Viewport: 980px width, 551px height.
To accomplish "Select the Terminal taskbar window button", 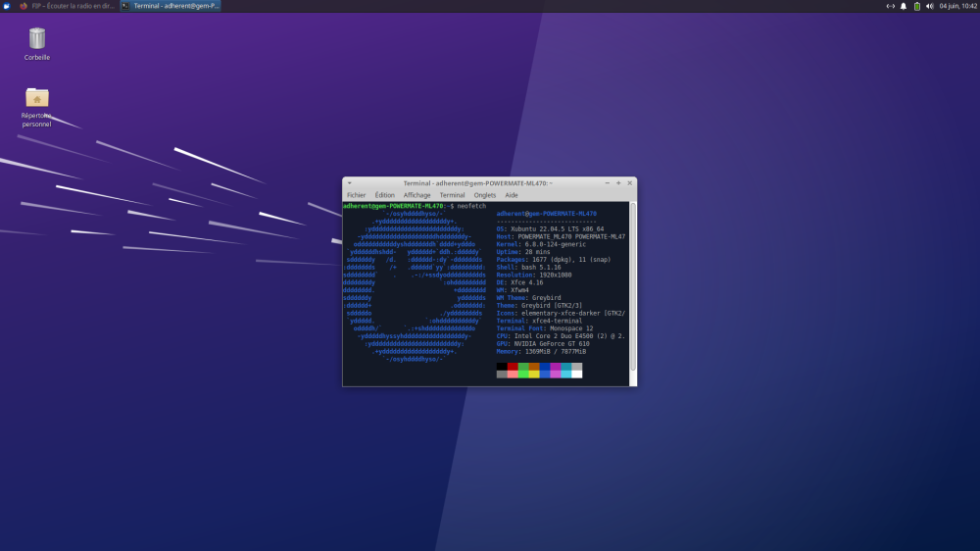I will pos(171,6).
